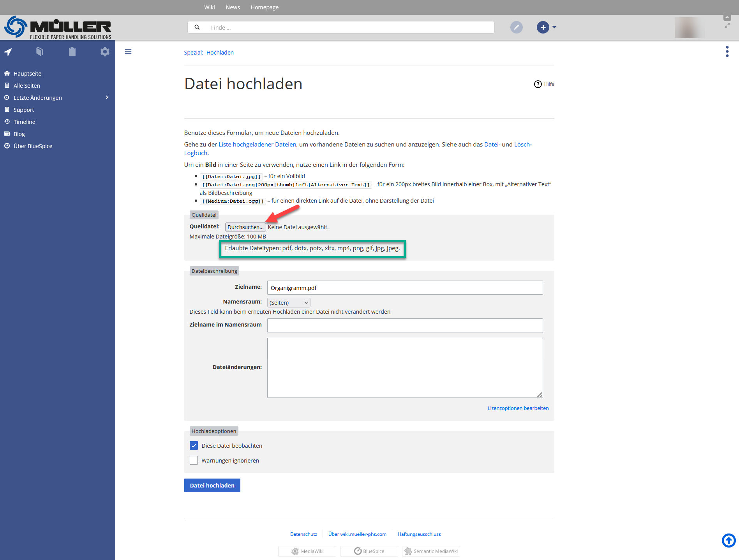739x560 pixels.
Task: Click the scroll-to-top arrow icon
Action: [x=728, y=541]
